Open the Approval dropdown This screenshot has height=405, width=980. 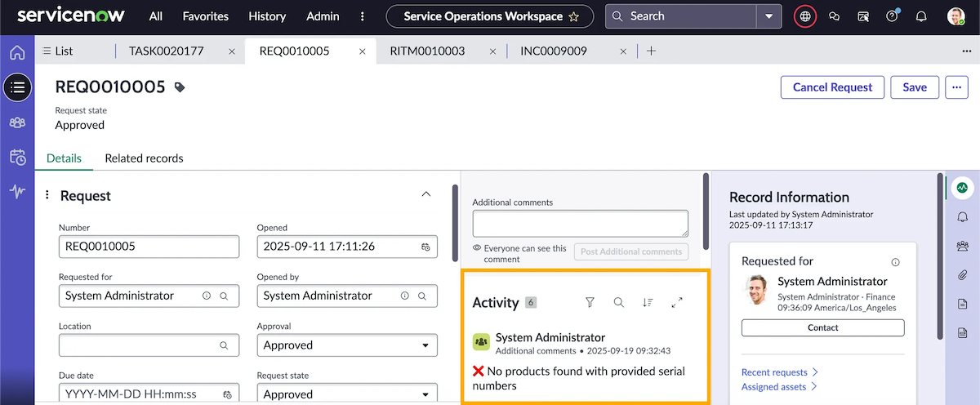(347, 345)
